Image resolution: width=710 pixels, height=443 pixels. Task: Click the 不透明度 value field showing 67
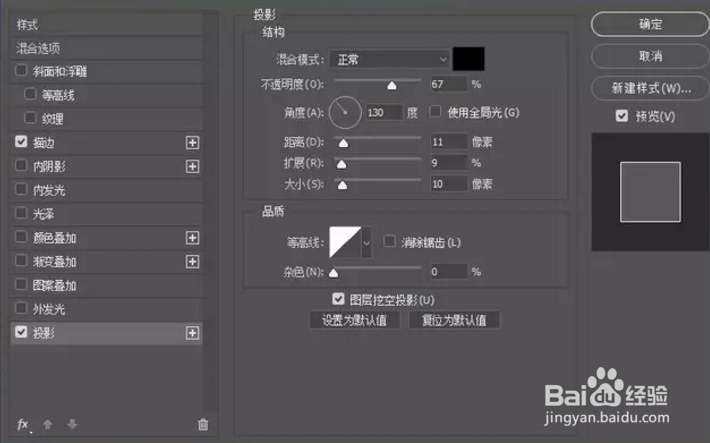click(448, 84)
